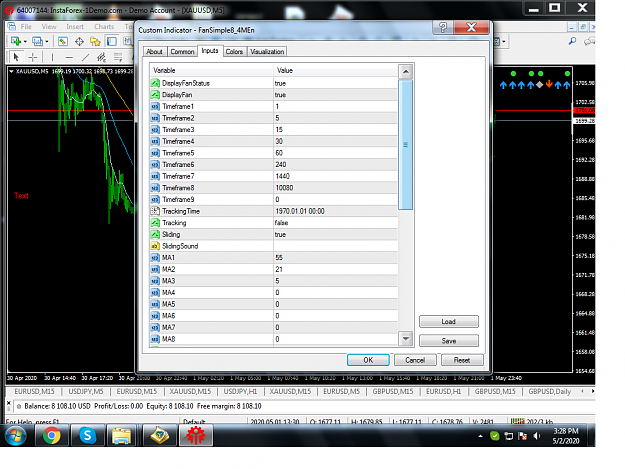Select the TrackingTime value 1970.01.01 00:00
The height and width of the screenshot is (469, 625).
coord(300,211)
